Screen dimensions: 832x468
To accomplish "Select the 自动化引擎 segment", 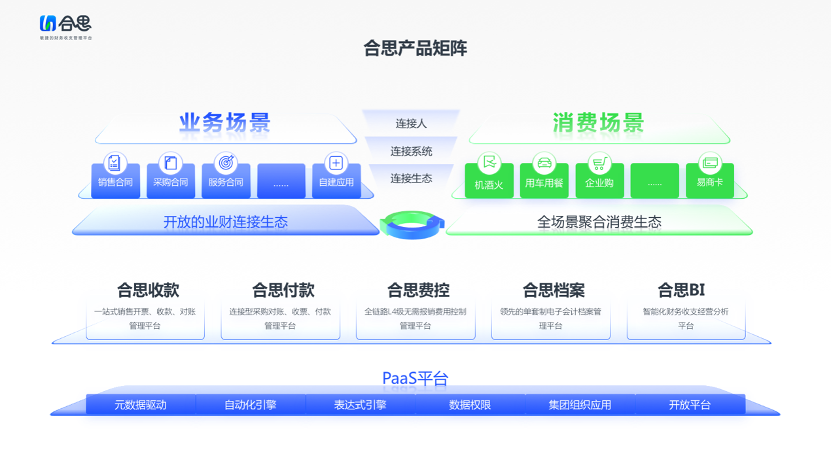I will [x=250, y=405].
